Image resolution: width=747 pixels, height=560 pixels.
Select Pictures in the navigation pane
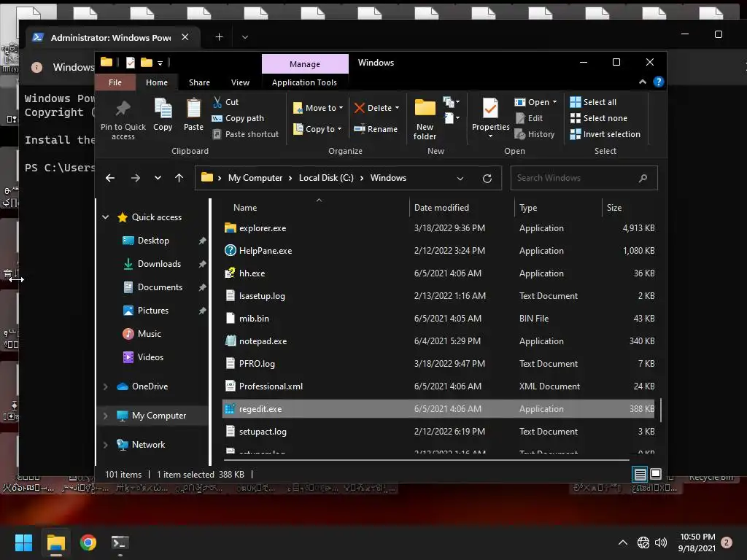point(153,311)
